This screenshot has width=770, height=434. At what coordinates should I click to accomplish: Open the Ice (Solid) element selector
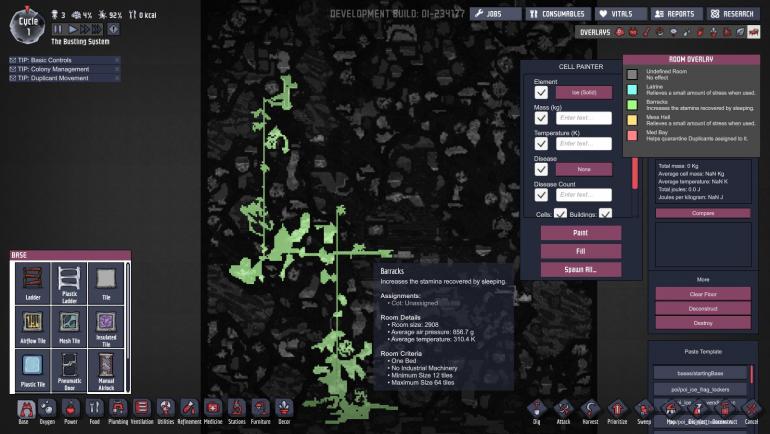583,92
